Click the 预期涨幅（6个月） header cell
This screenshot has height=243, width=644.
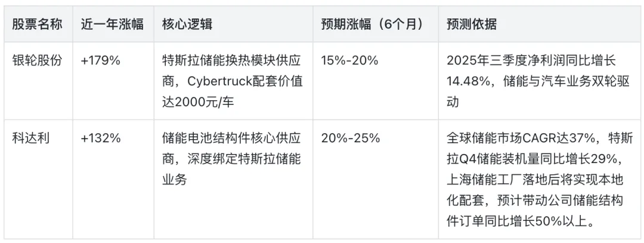(x=373, y=24)
